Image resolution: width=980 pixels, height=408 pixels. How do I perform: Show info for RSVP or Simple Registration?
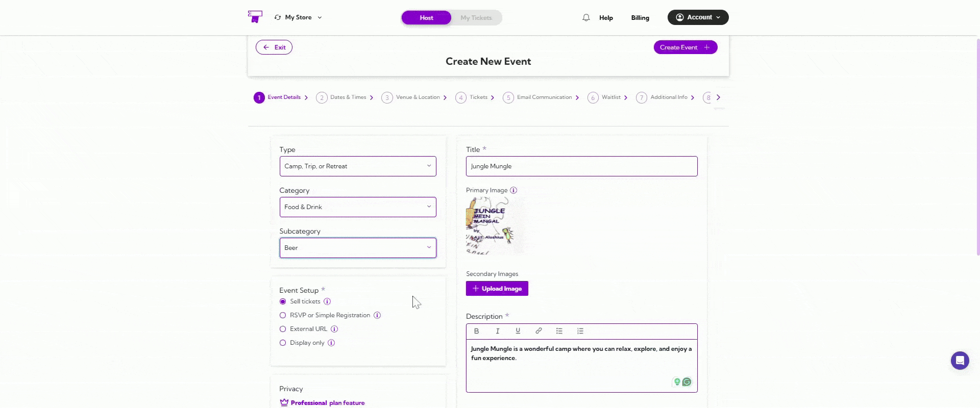377,315
